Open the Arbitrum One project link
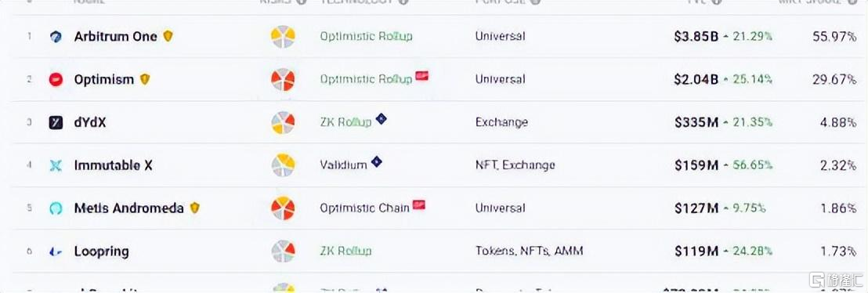868x293 pixels. click(x=116, y=37)
